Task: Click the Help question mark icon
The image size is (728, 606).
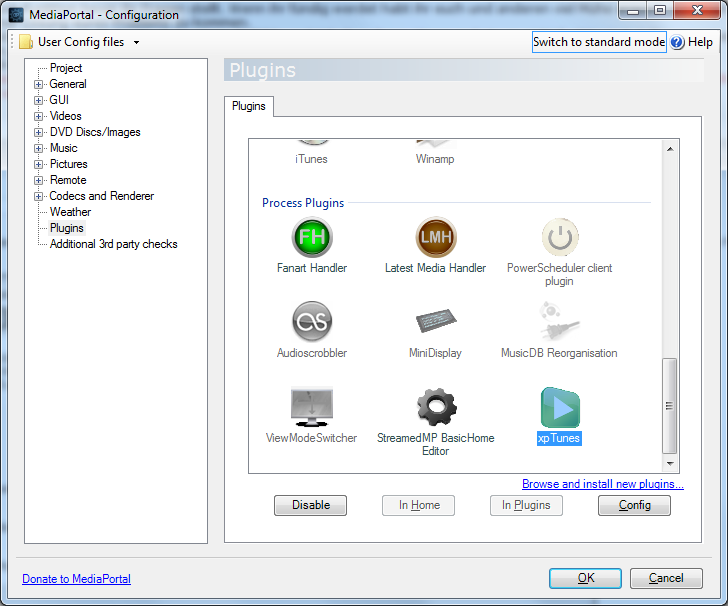Action: point(677,42)
